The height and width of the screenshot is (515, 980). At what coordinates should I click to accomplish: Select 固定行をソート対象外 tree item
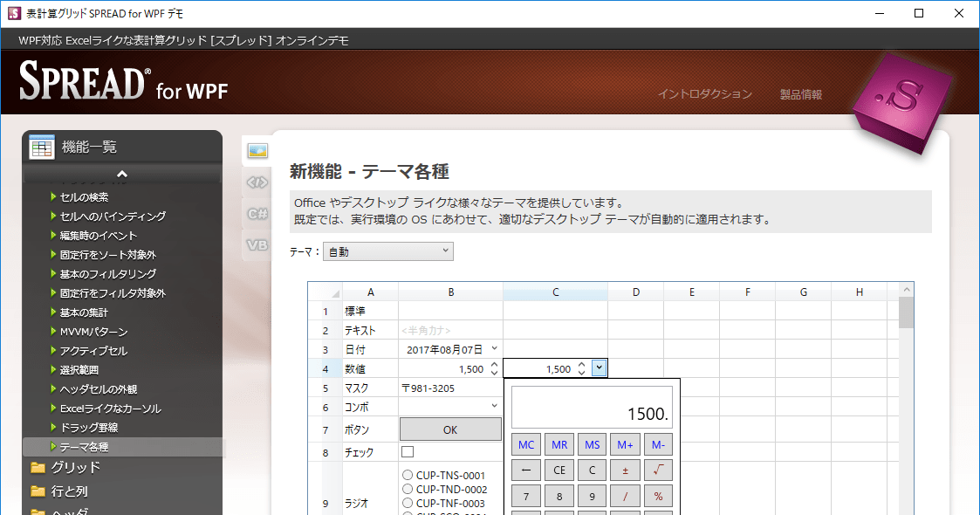pos(107,254)
